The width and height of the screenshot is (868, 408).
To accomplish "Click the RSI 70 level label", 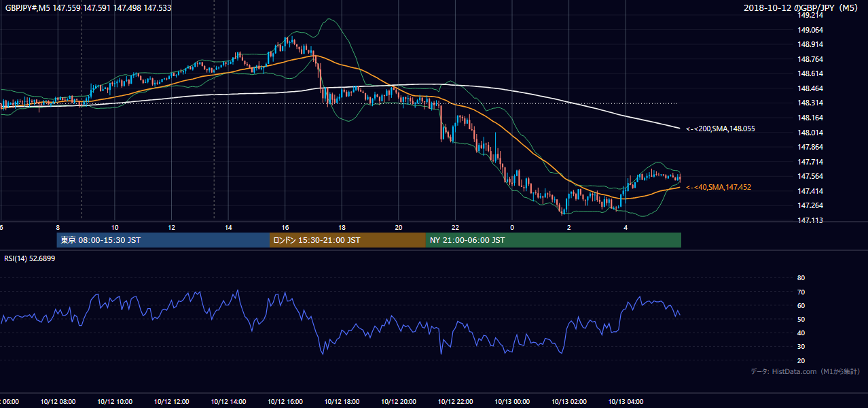I will 801,292.
